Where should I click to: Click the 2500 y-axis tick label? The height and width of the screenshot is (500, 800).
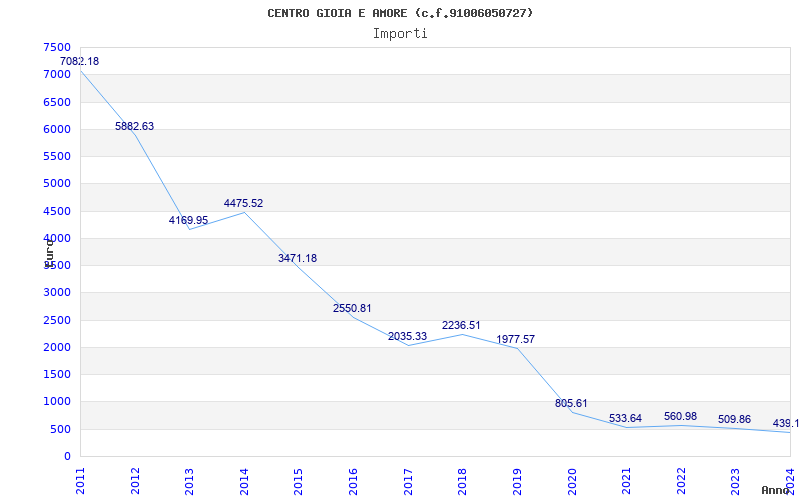tap(55, 320)
